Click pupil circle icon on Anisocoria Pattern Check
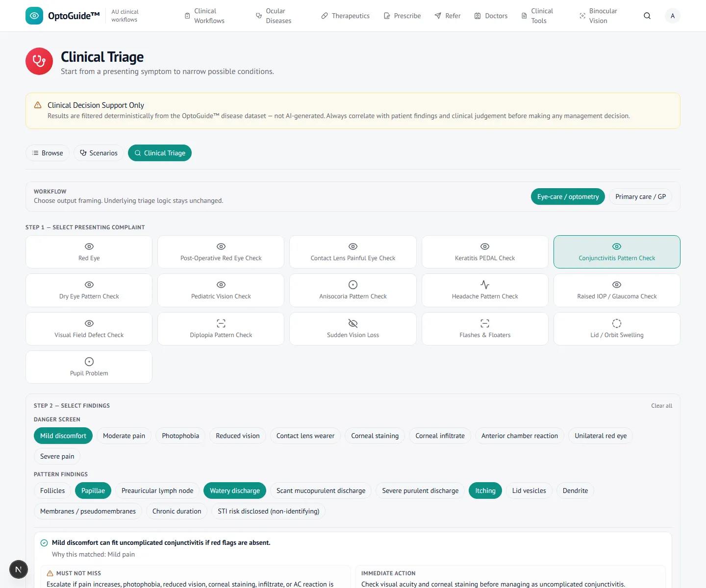The height and width of the screenshot is (588, 706). pos(353,285)
